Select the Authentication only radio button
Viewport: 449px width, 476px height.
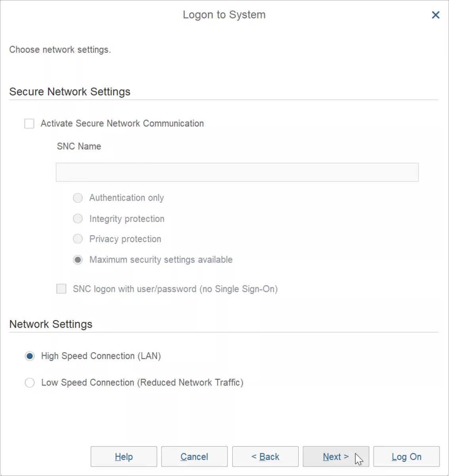point(78,198)
